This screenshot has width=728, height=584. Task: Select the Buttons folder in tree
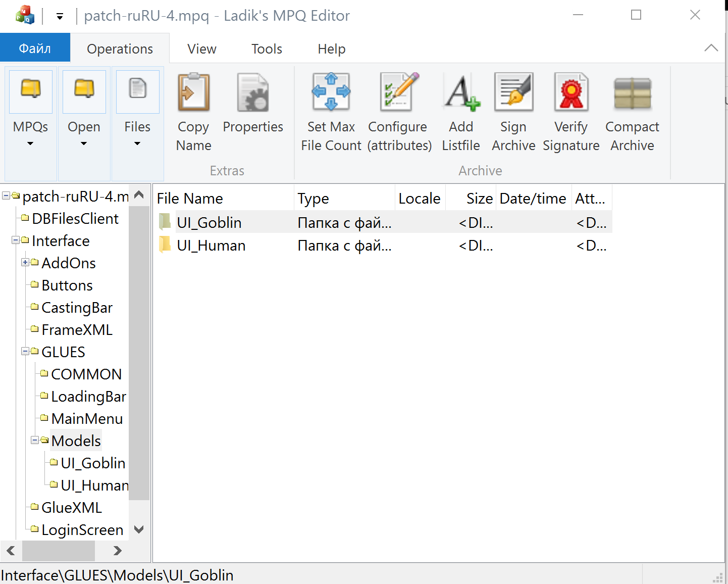click(67, 285)
